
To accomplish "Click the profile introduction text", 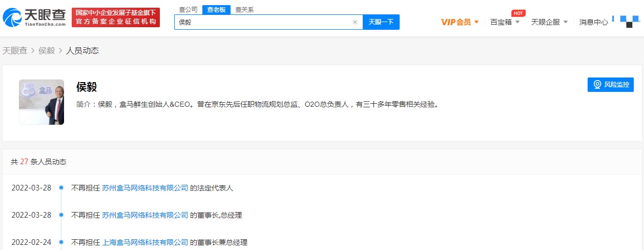I will click(x=258, y=104).
